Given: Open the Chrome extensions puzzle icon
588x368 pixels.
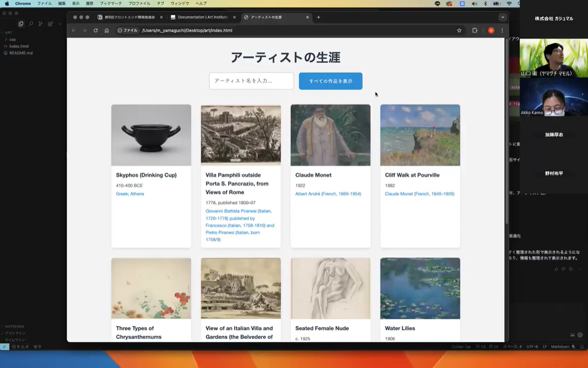Looking at the screenshot, I should pos(474,30).
